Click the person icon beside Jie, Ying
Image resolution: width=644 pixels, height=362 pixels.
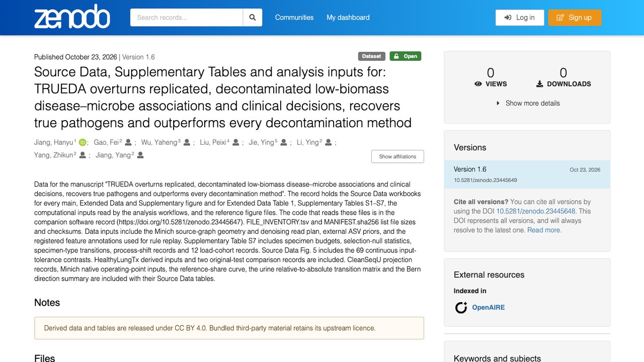(284, 143)
